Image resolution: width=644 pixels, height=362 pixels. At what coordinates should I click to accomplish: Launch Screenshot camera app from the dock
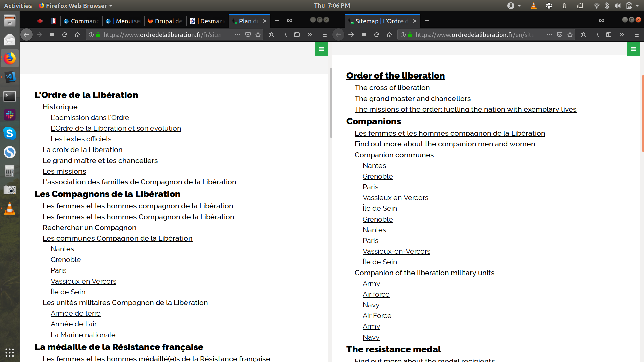click(x=10, y=190)
